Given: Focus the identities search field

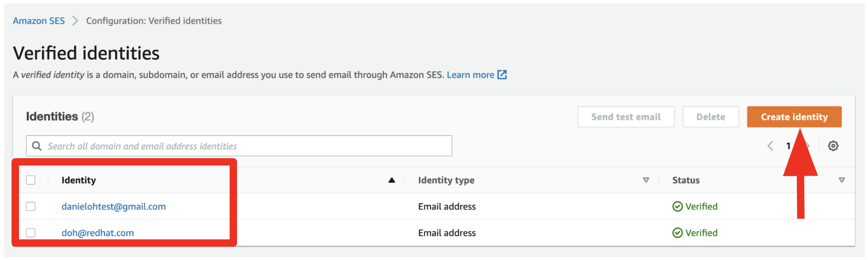Looking at the screenshot, I should click(x=243, y=146).
